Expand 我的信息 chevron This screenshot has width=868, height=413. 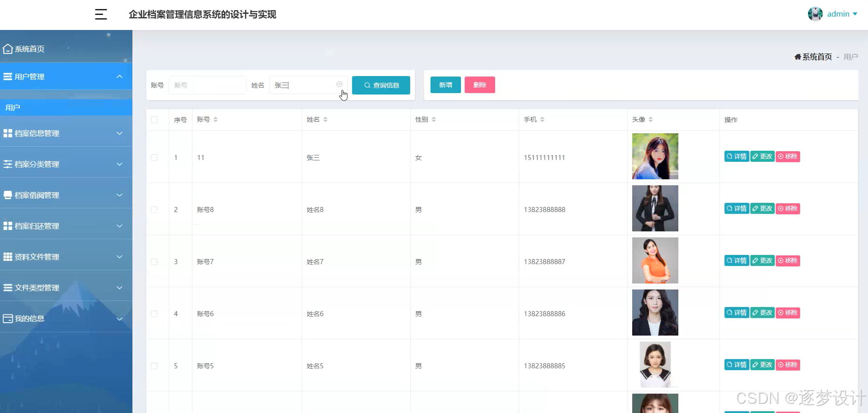pyautogui.click(x=120, y=319)
